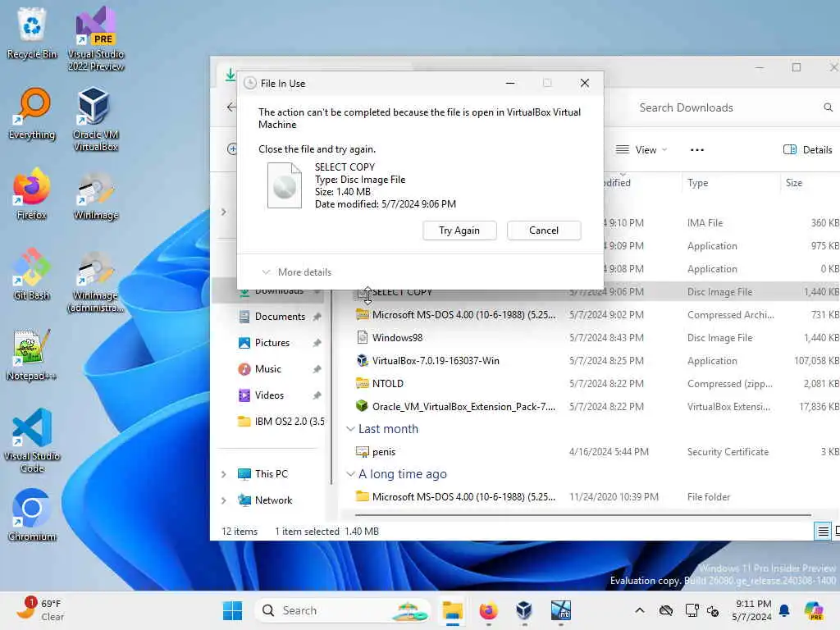Open WinImage (administrator) desktop shortcut
Viewport: 840px width, 630px height.
pos(96,281)
